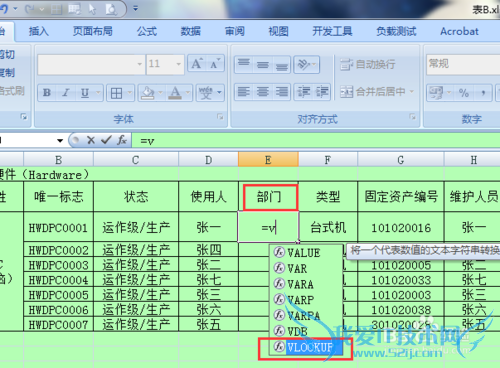Click the undo arrow in quick access toolbar

(4, 9)
